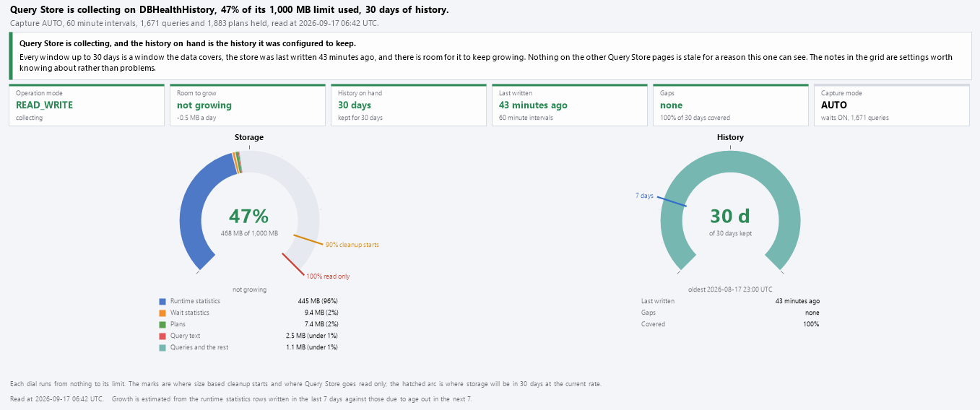Click the blue runtime statistics arc of storage dial
980x410 pixels.
194,206
